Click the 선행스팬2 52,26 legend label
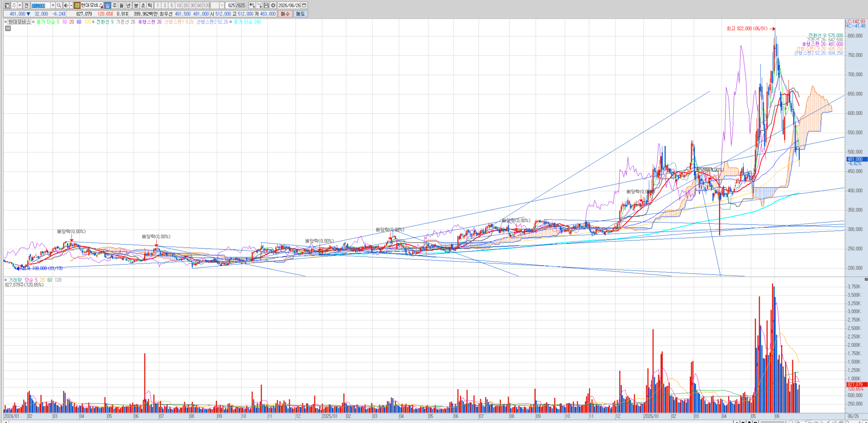Screen dimensions: 868x423 pyautogui.click(x=212, y=22)
